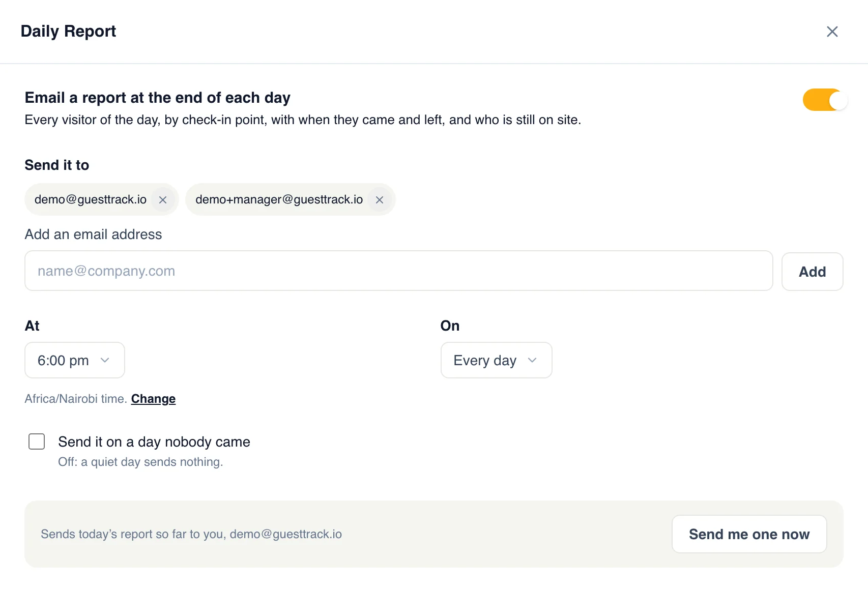Click the Daily Report title
Viewport: 868px width, 590px height.
(68, 31)
